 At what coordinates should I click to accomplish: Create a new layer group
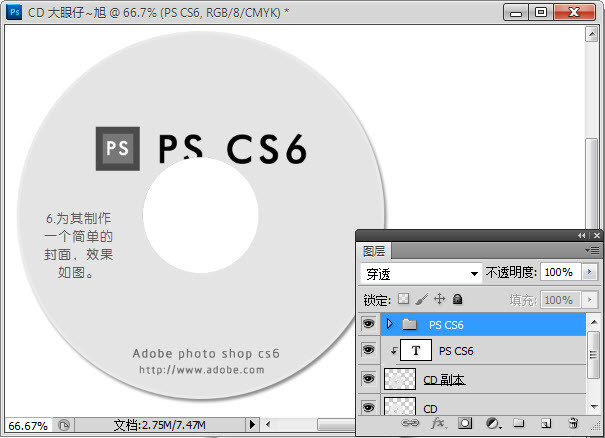pyautogui.click(x=519, y=424)
